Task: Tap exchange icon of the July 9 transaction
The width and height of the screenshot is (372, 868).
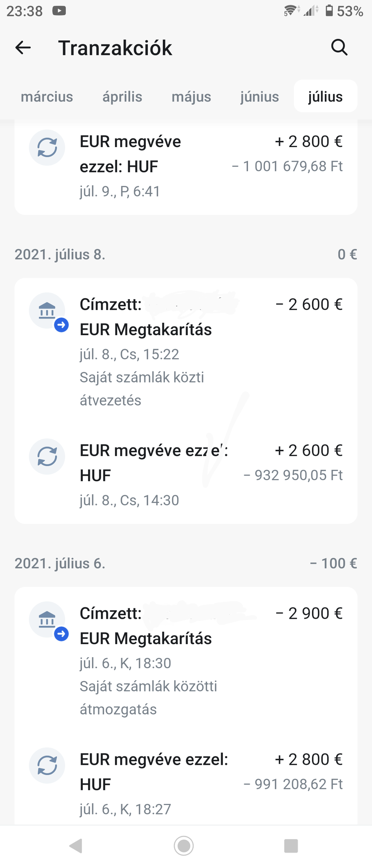Action: pyautogui.click(x=47, y=147)
